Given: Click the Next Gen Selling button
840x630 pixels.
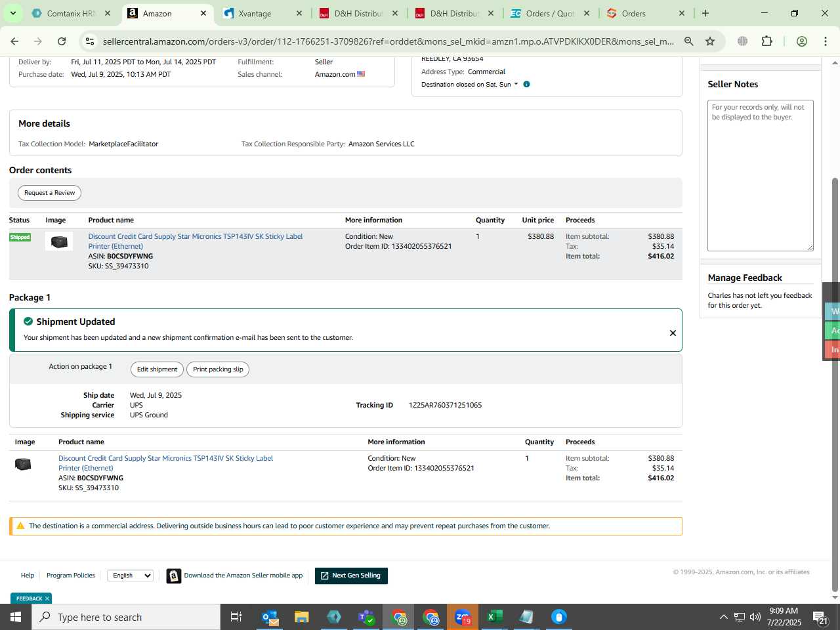Looking at the screenshot, I should click(351, 576).
